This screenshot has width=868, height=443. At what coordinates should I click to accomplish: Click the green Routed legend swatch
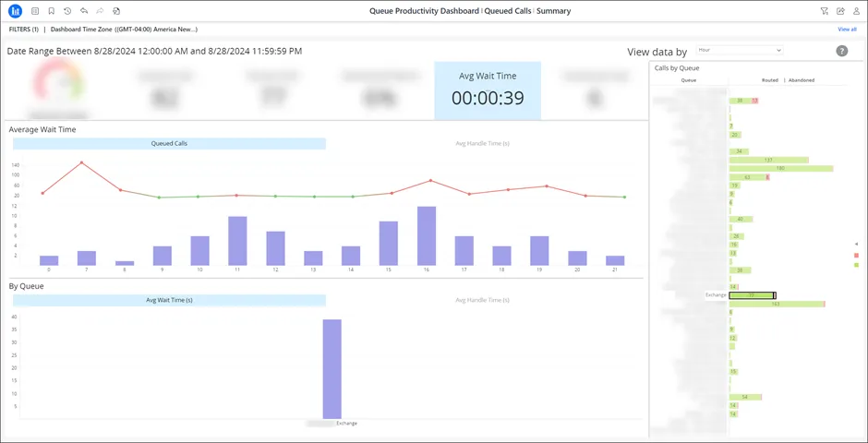click(856, 266)
